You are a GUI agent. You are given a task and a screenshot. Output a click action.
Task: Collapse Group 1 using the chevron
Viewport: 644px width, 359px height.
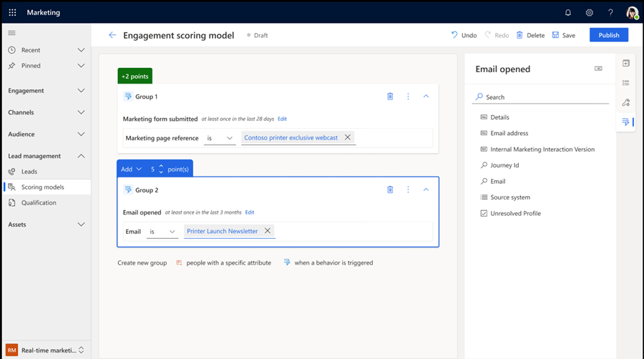point(426,97)
